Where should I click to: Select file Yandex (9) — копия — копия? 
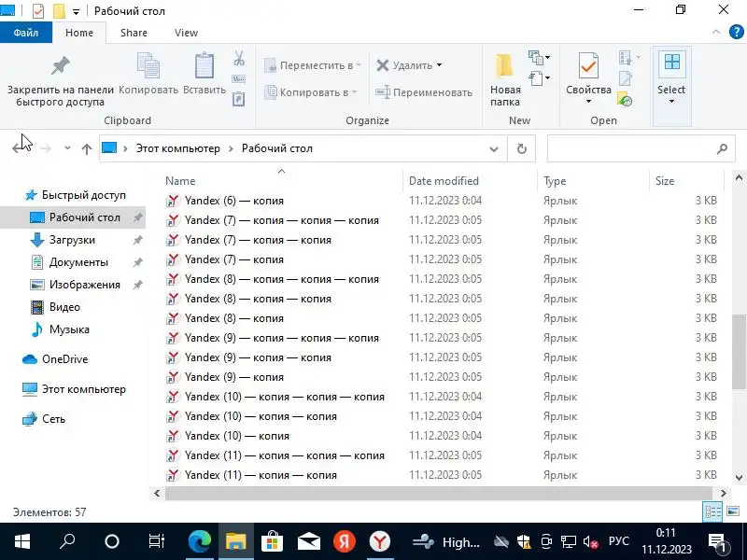pos(259,357)
